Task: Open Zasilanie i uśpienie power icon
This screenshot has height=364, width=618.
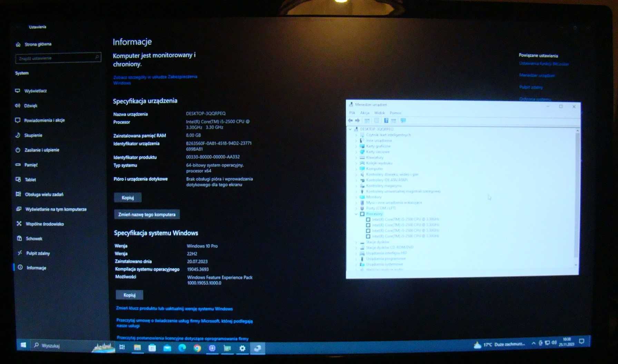Action: coord(18,150)
